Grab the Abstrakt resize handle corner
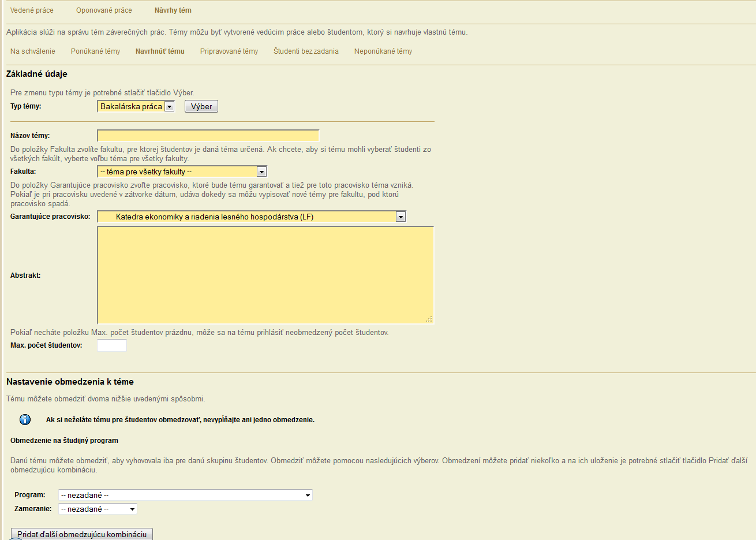 pos(429,319)
